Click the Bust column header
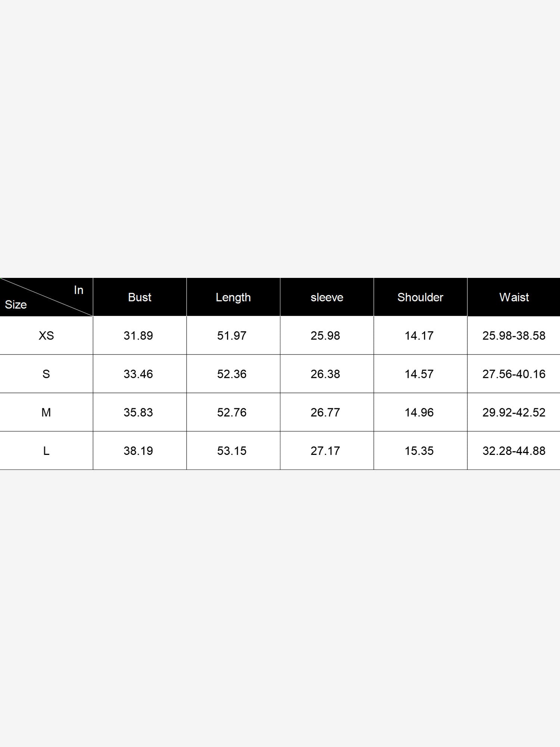The width and height of the screenshot is (560, 747). pos(140,297)
